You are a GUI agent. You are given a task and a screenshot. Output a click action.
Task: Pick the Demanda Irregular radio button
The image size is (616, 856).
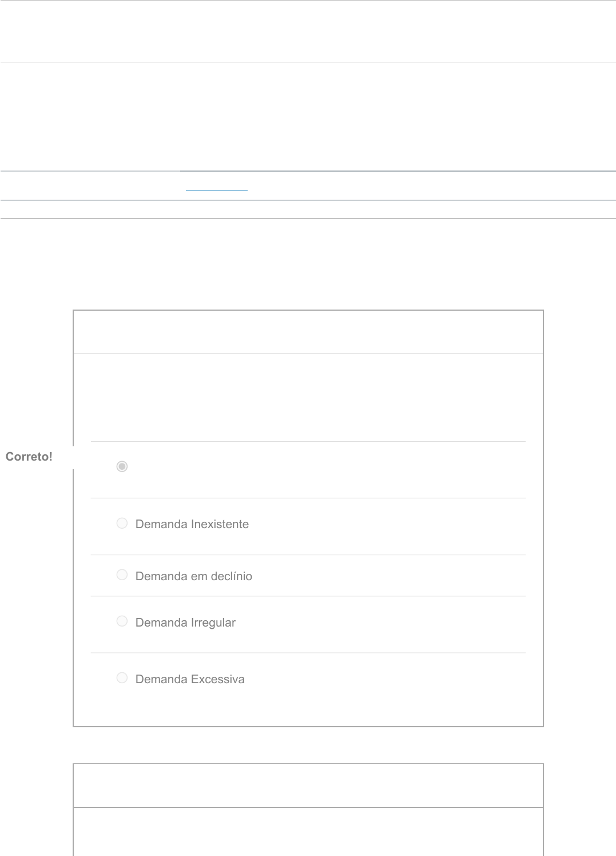click(x=122, y=621)
